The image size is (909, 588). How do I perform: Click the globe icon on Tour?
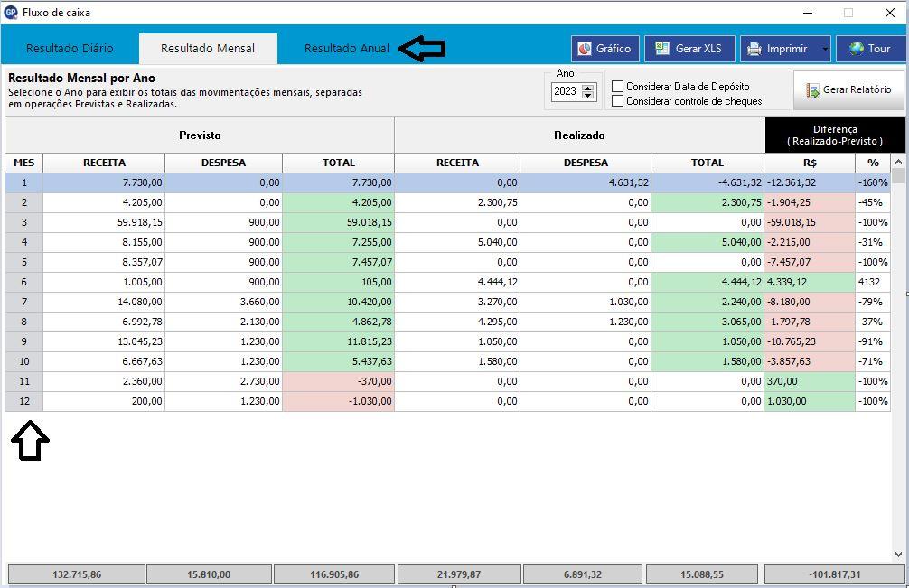tap(857, 49)
